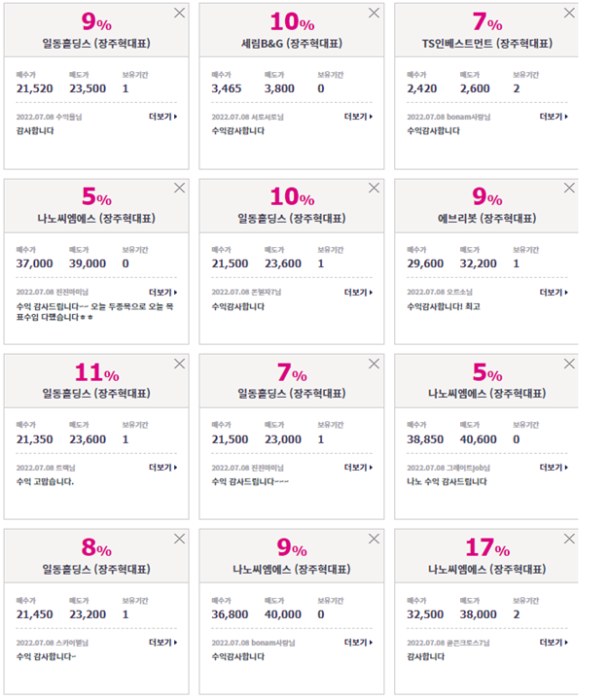Open 더보기 on the 8% 일동홀딩스 card
The image size is (609, 700).
(x=163, y=643)
